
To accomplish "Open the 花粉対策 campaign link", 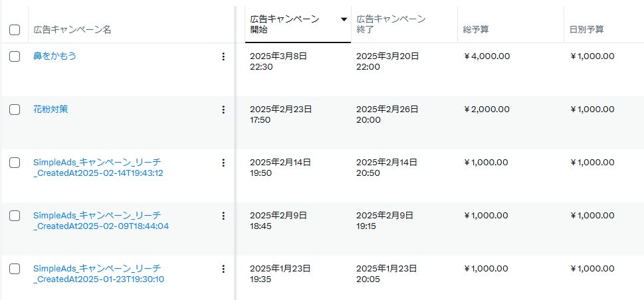I will [51, 110].
